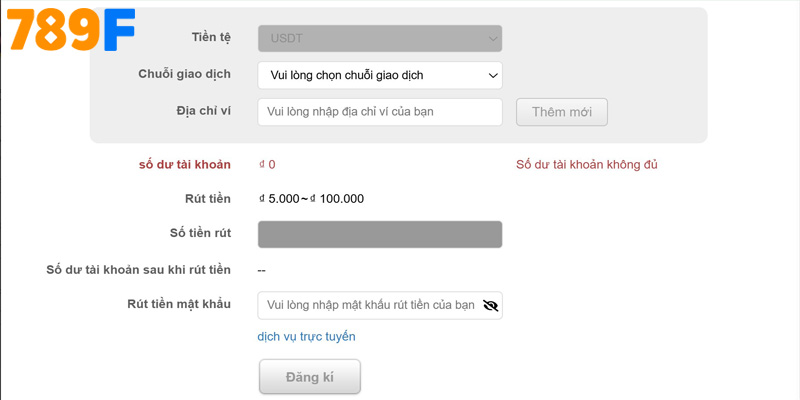Open the USDT currency dropdown
This screenshot has height=400, width=800.
(380, 39)
